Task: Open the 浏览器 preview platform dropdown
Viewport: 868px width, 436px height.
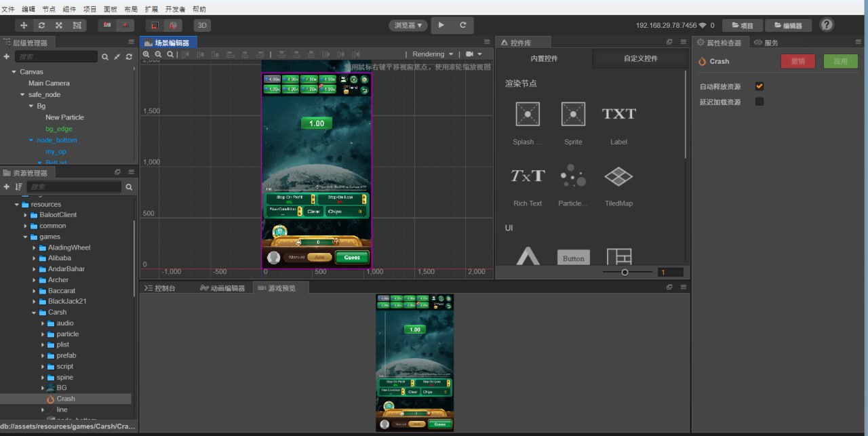Action: [408, 25]
